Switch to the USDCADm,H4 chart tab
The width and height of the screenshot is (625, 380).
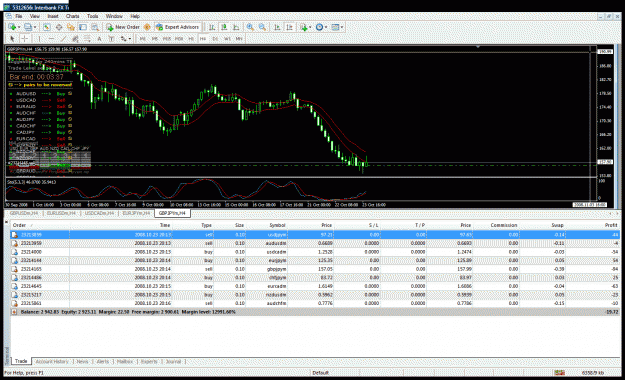tap(99, 213)
